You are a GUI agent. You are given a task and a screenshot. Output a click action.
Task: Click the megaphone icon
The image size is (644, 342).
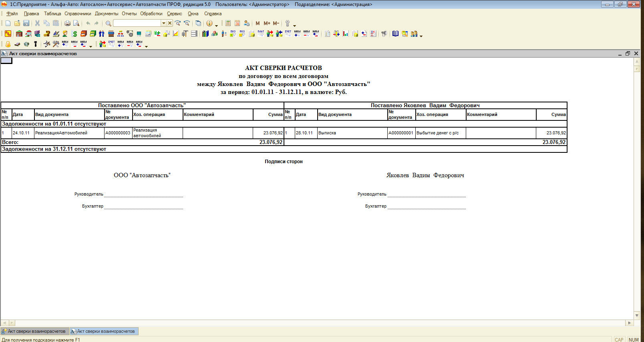384,34
